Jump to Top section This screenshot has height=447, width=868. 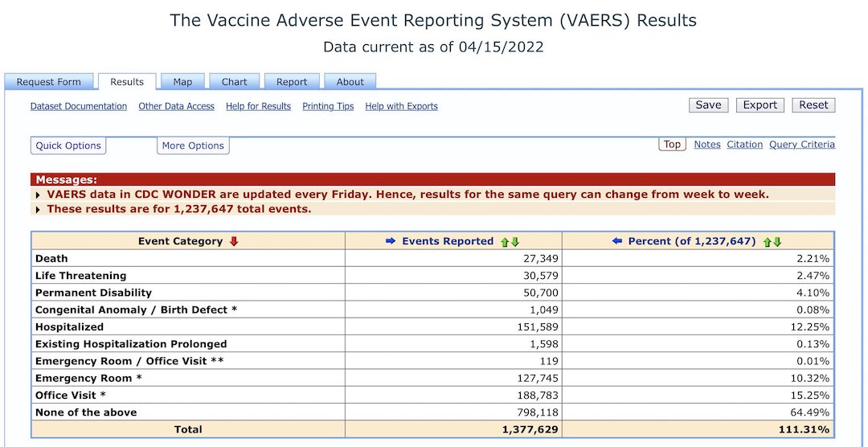pos(672,144)
